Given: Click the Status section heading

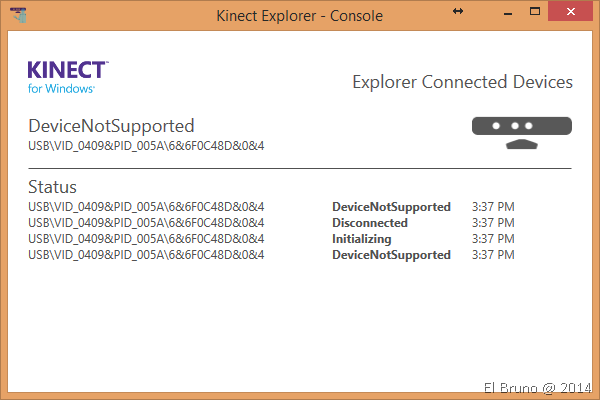Looking at the screenshot, I should pos(52,187).
